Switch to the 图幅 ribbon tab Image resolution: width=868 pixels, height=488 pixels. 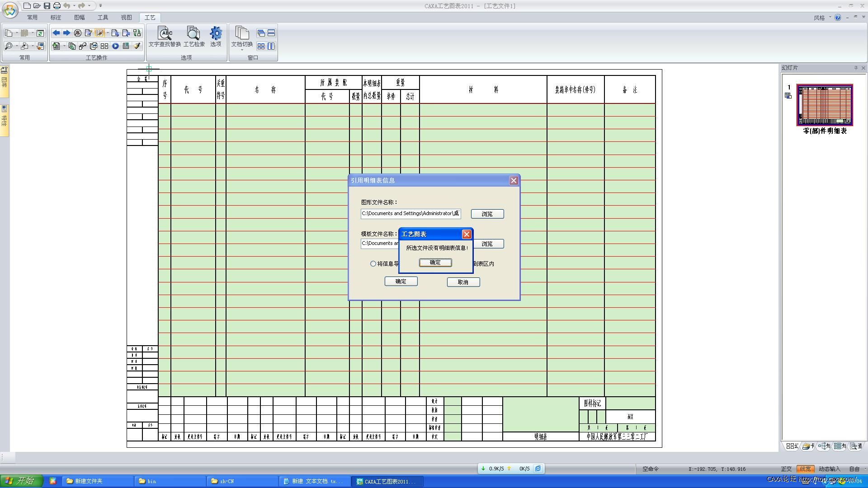coord(79,18)
